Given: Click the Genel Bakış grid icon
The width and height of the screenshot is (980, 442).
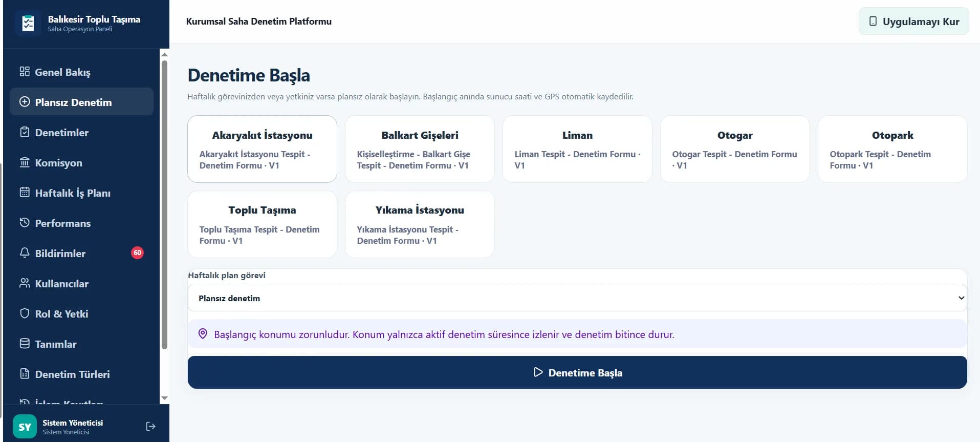Looking at the screenshot, I should 25,72.
